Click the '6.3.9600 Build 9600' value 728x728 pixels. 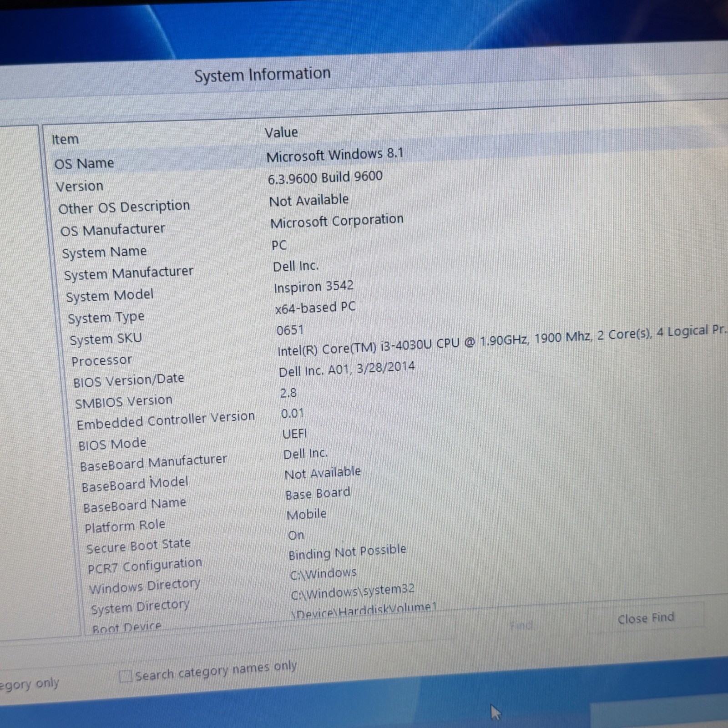tap(325, 177)
